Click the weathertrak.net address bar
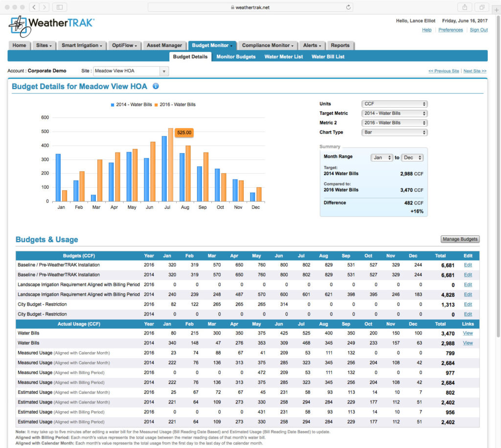The image size is (501, 448). 250,7
